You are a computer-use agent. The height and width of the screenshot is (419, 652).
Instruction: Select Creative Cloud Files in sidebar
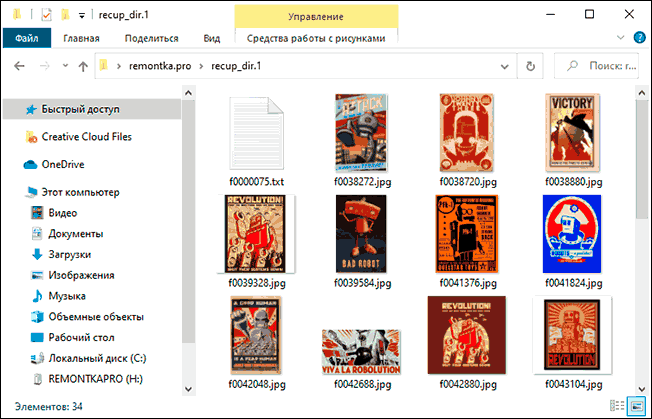[86, 136]
